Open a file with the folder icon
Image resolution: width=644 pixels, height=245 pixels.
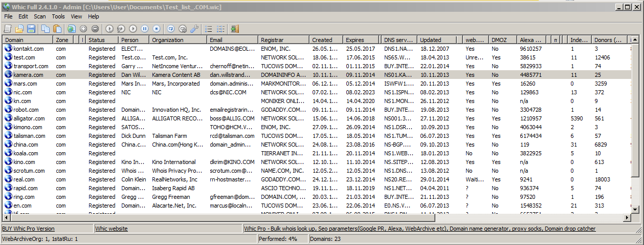[19, 29]
